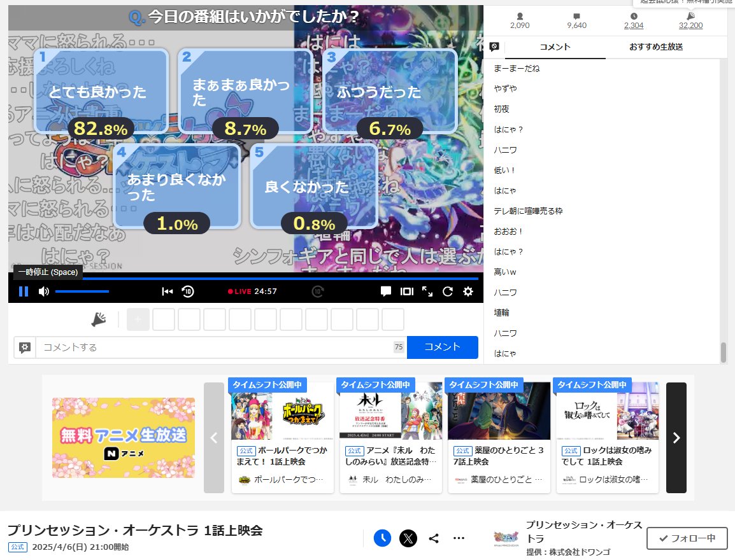
Task: Enter fullscreen mode icon
Action: pyautogui.click(x=427, y=291)
